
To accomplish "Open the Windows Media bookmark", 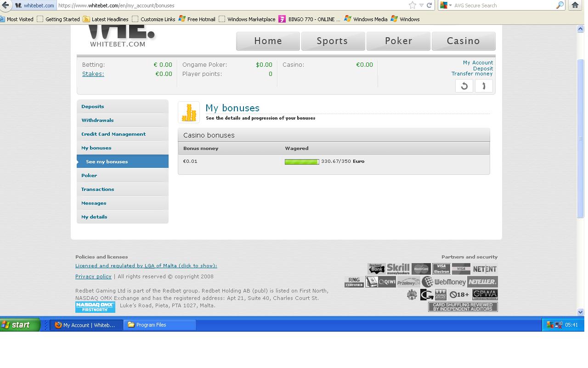I will pyautogui.click(x=366, y=19).
